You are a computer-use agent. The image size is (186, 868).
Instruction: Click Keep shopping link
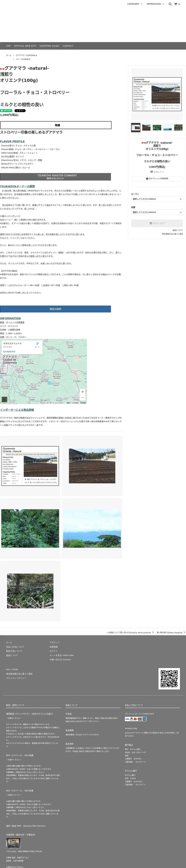click(x=171, y=632)
